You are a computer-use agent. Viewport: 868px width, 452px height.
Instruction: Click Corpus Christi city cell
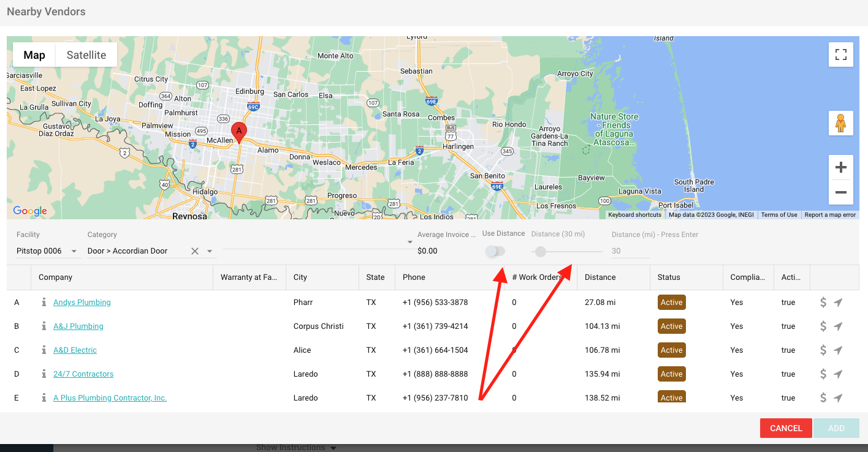click(319, 326)
